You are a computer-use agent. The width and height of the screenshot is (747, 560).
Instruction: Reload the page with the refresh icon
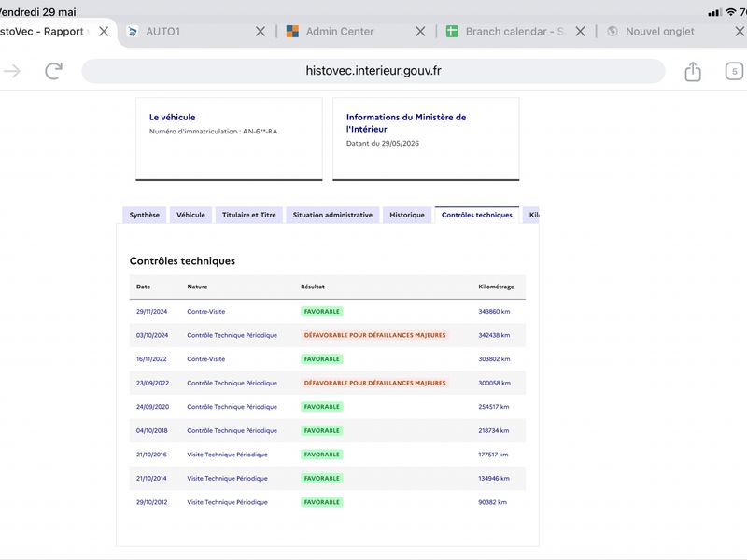tap(53, 72)
